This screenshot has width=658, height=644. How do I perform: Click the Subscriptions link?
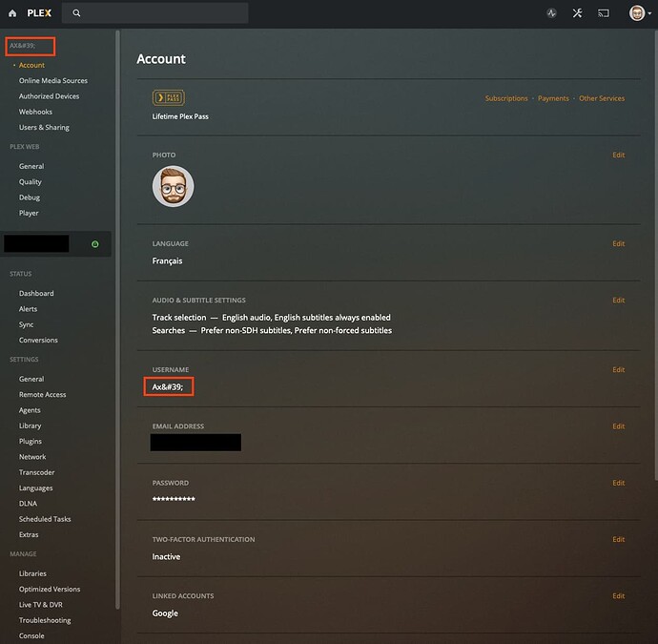[506, 98]
